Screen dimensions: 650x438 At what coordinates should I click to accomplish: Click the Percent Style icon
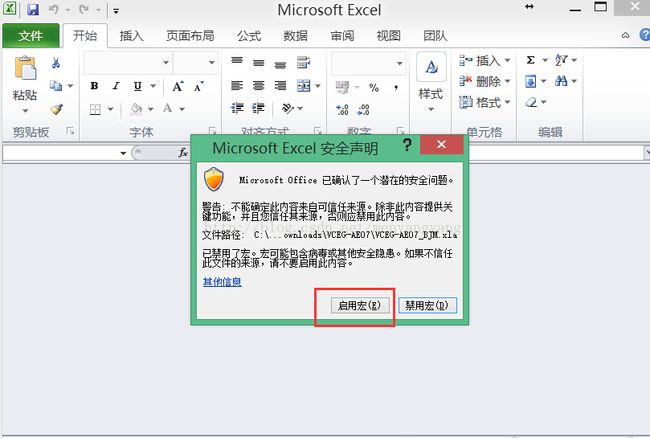point(374,87)
